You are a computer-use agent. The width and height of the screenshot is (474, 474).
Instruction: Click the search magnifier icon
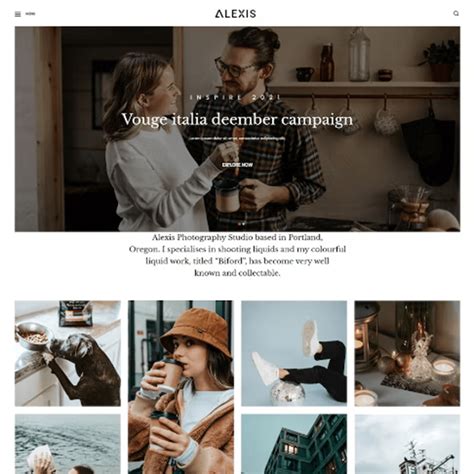pos(456,13)
